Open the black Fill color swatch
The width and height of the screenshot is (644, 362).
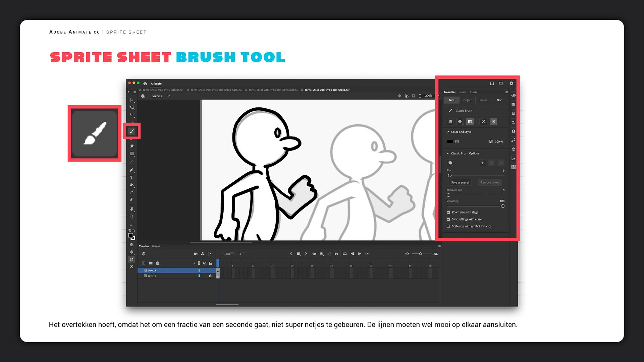click(x=450, y=141)
